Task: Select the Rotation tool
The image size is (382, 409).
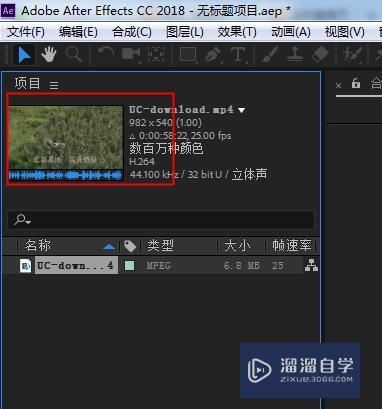Action: point(106,54)
